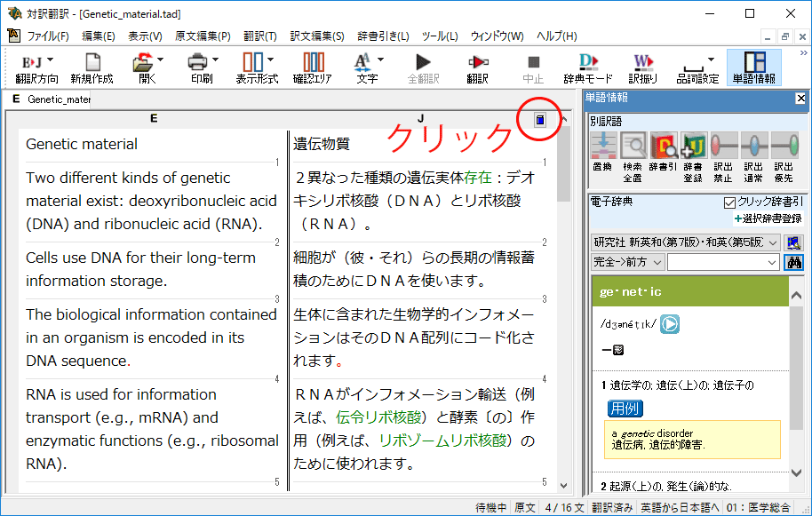Viewport: 812px width, 516px height.
Task: Open the 辞書引き(L) menu
Action: tap(383, 36)
